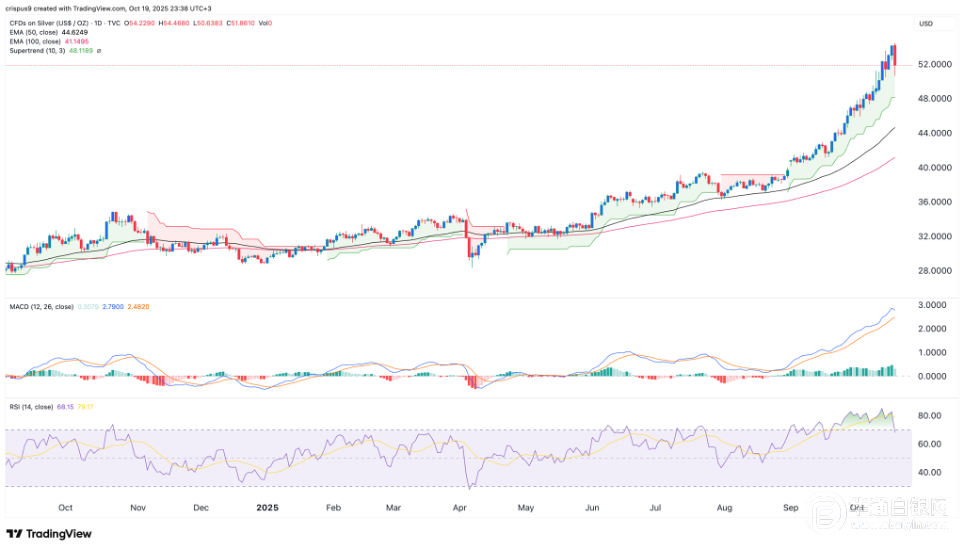
Task: Click the April candlestick low wick near 28
Action: [x=469, y=263]
